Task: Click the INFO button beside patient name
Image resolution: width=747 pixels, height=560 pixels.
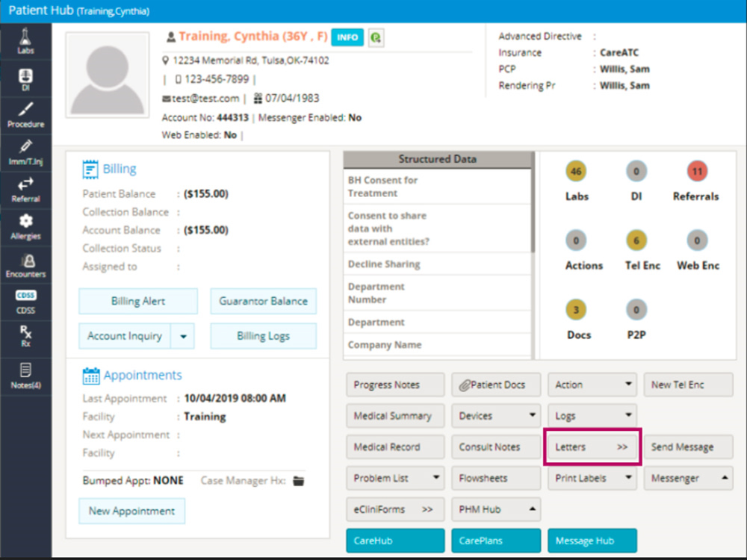Action: pyautogui.click(x=347, y=37)
